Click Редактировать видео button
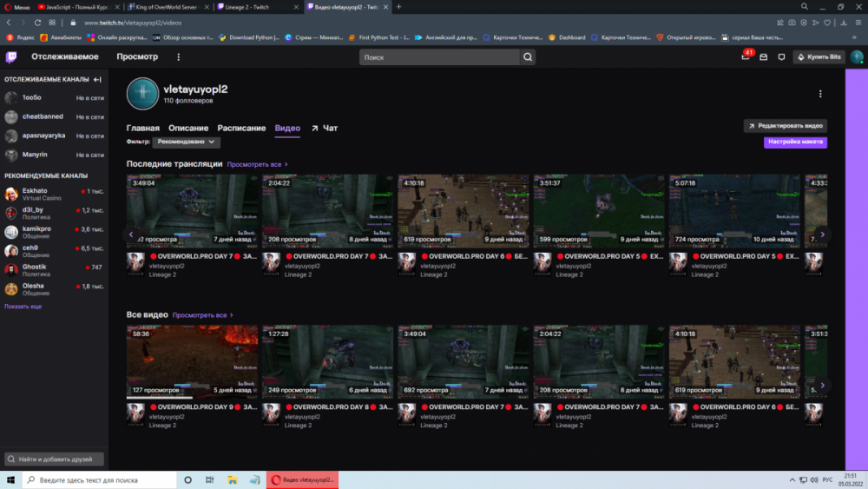 point(785,126)
